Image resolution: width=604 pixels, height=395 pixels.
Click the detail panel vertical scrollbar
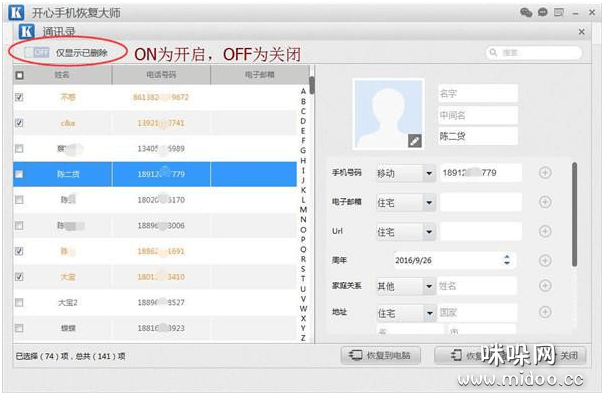(x=574, y=214)
